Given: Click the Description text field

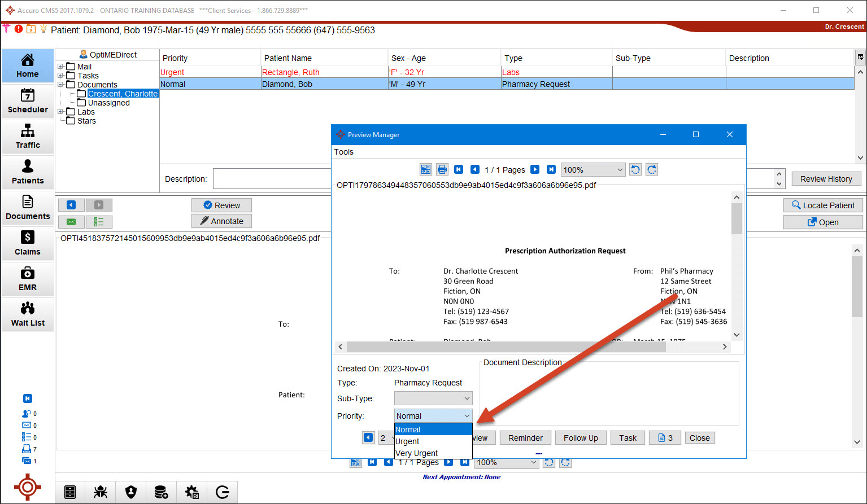Looking at the screenshot, I should [271, 179].
